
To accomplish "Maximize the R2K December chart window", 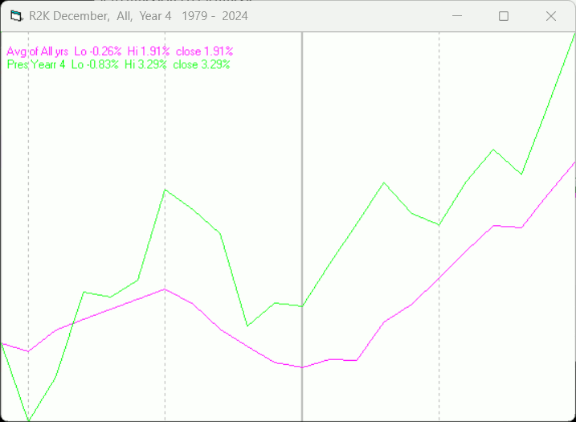I will point(504,16).
